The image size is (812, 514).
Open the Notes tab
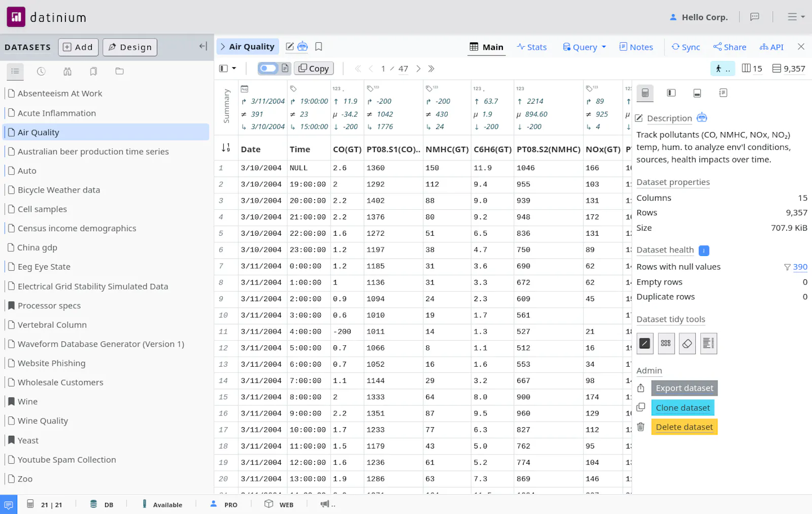636,47
